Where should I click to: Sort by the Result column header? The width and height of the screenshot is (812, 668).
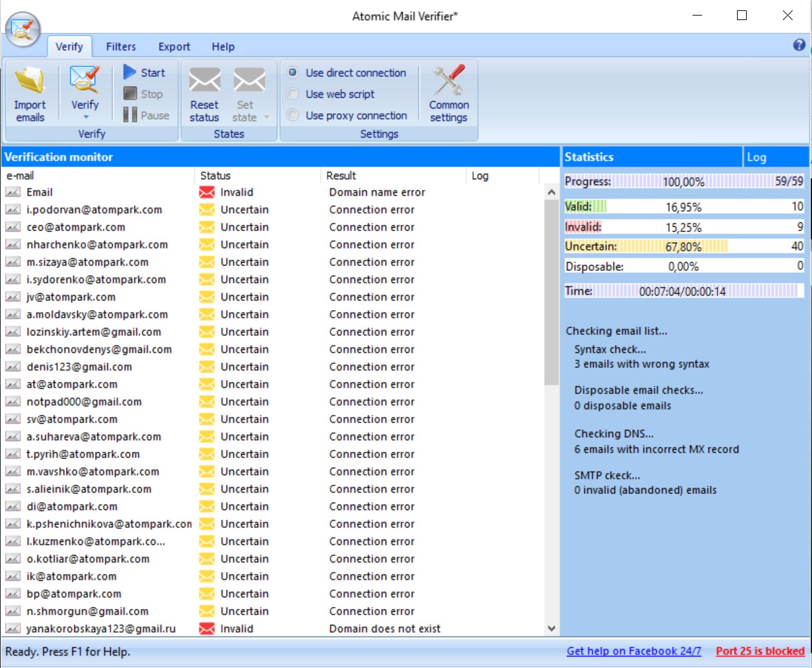click(x=393, y=175)
